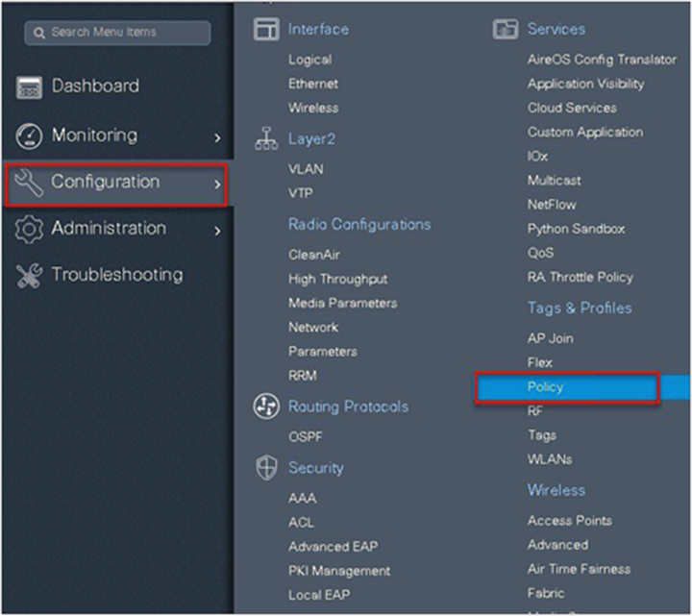Open the RA Throttle Policy link

(580, 277)
